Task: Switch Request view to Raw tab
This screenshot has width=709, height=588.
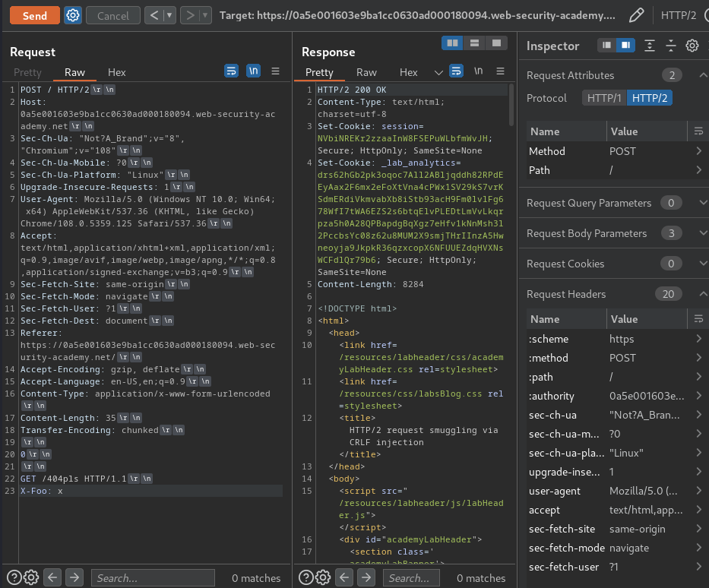Action: pos(74,72)
